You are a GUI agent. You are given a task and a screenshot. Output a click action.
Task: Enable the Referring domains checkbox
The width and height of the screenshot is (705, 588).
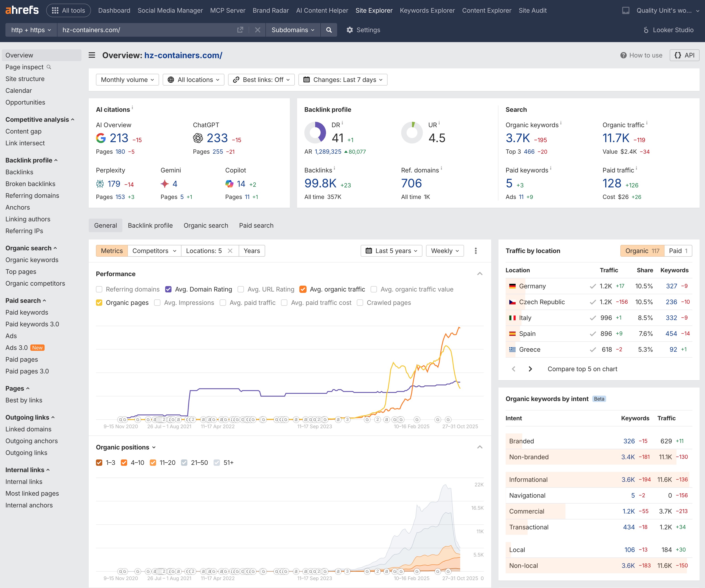pyautogui.click(x=99, y=289)
